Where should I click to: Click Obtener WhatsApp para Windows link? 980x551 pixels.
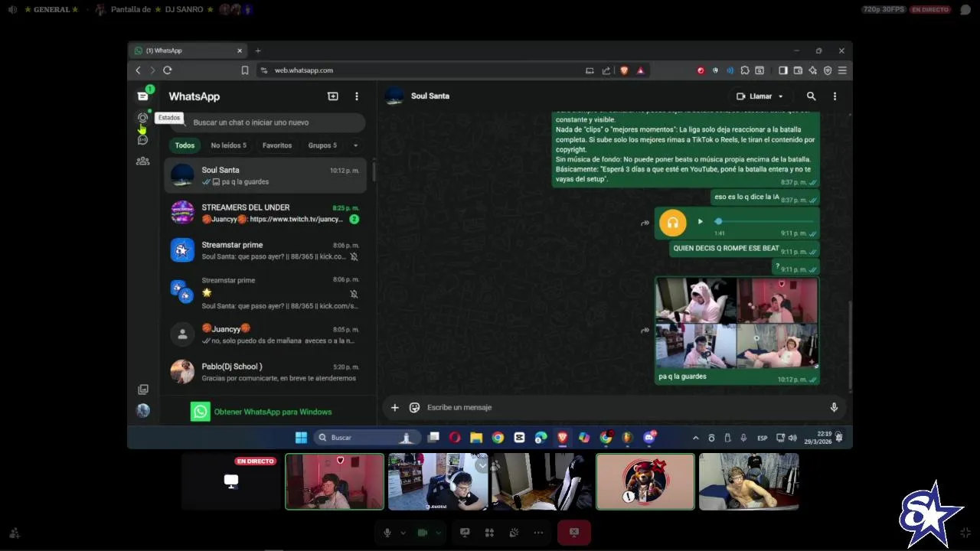[x=273, y=412]
